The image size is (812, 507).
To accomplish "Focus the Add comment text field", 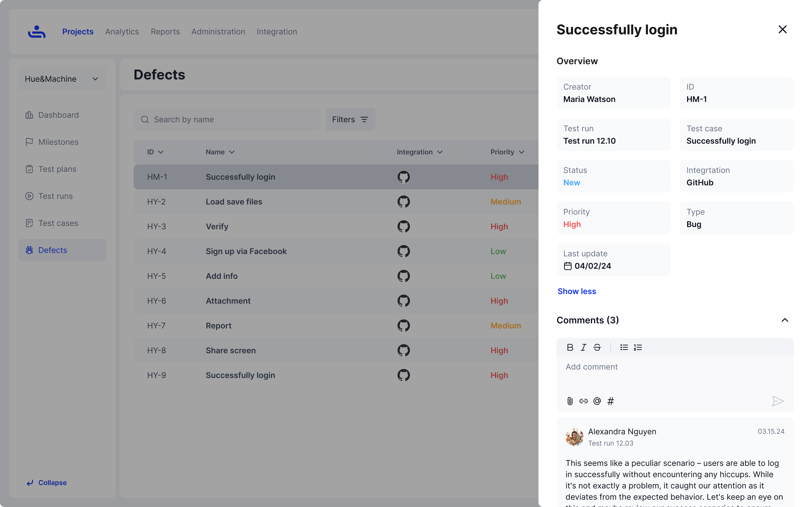I will pos(674,375).
